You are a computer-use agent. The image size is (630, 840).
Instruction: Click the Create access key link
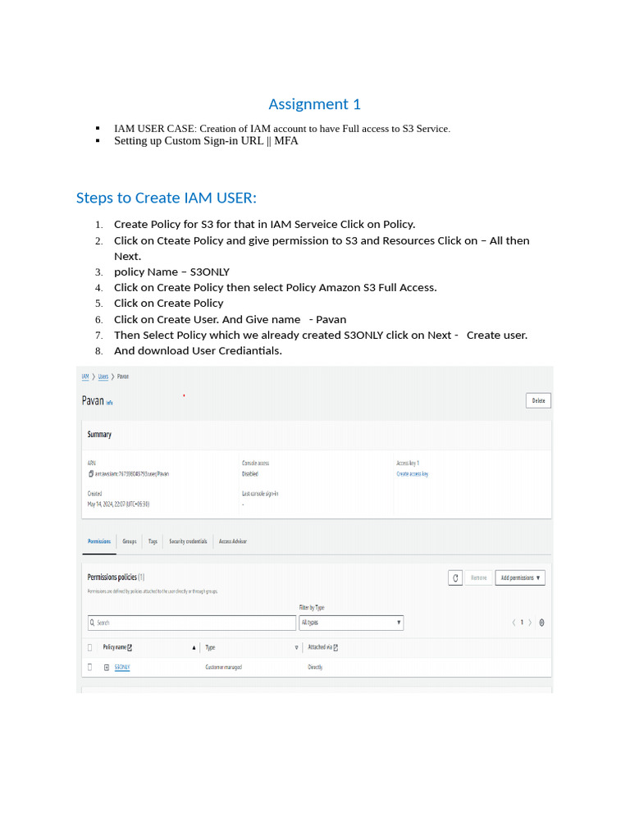413,474
